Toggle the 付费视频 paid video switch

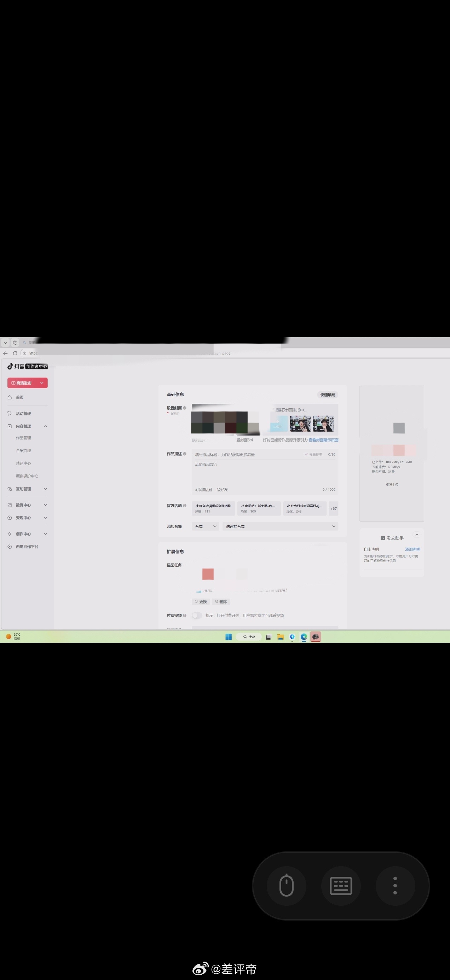pos(197,615)
